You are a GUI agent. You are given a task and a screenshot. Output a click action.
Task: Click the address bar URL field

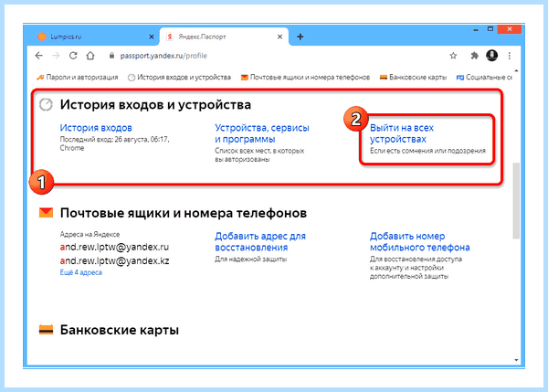[x=272, y=56]
